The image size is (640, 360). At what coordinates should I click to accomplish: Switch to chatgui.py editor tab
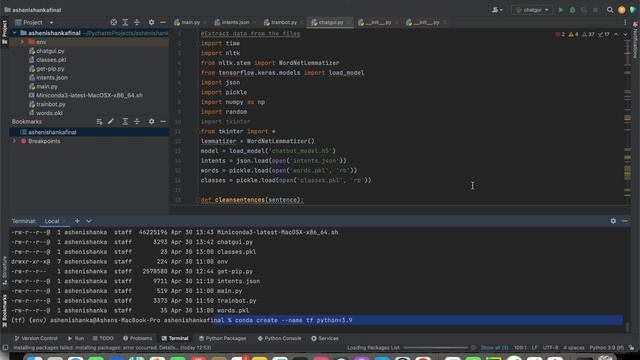331,22
